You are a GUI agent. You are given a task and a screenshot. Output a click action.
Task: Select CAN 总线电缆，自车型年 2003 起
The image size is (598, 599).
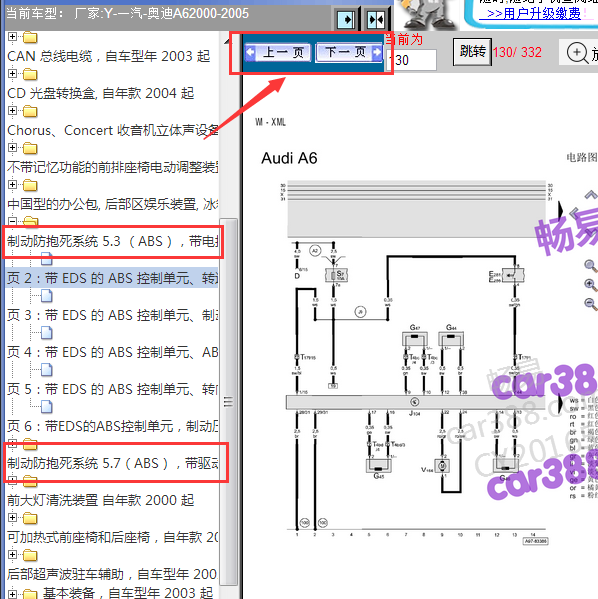(x=109, y=56)
